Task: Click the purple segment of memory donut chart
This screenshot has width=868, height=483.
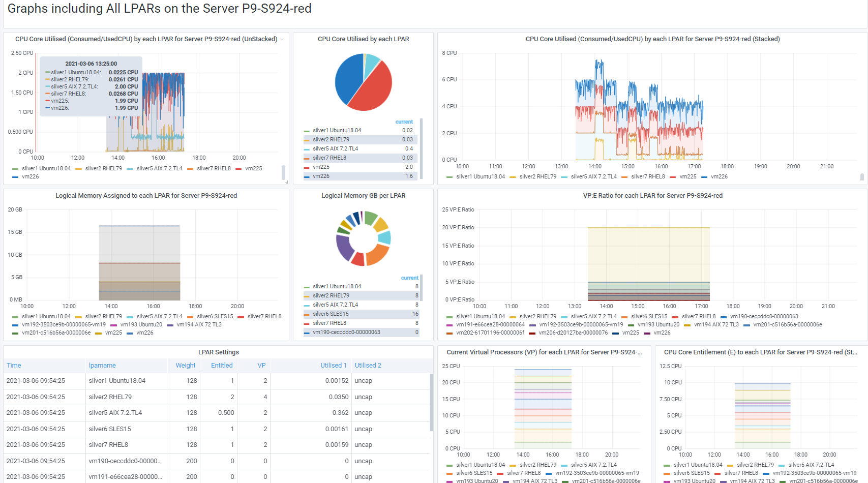Action: click(x=344, y=247)
